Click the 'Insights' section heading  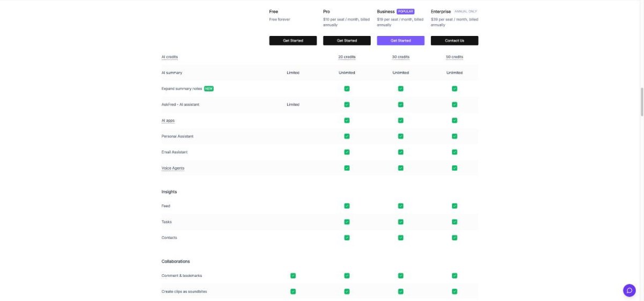tap(169, 192)
